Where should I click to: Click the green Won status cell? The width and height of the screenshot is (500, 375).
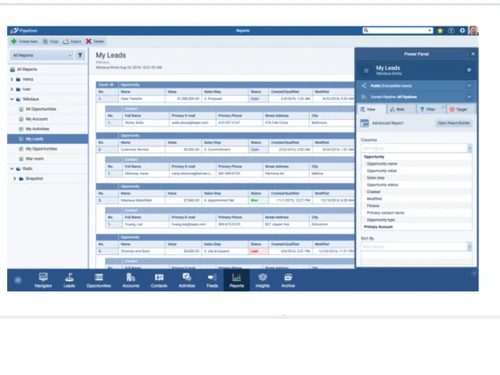click(258, 200)
